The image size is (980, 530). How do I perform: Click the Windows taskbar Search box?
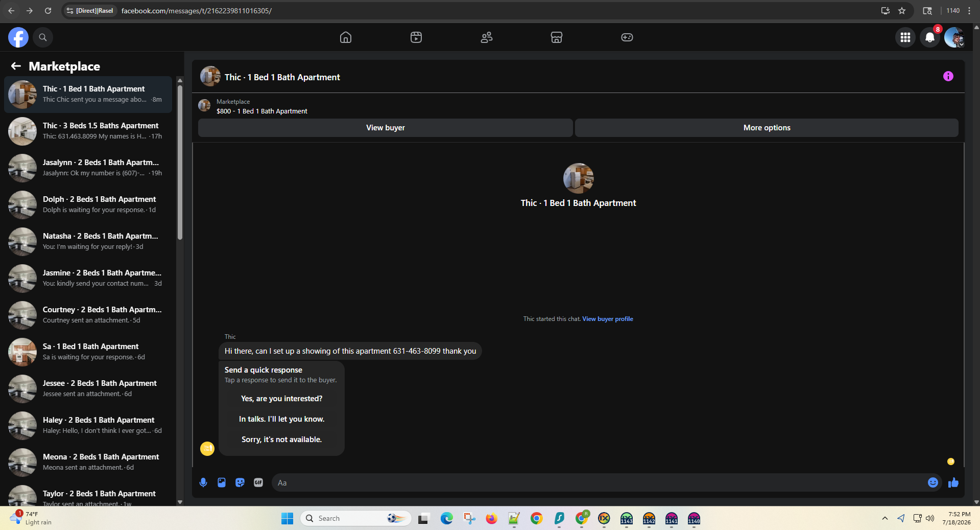click(356, 519)
